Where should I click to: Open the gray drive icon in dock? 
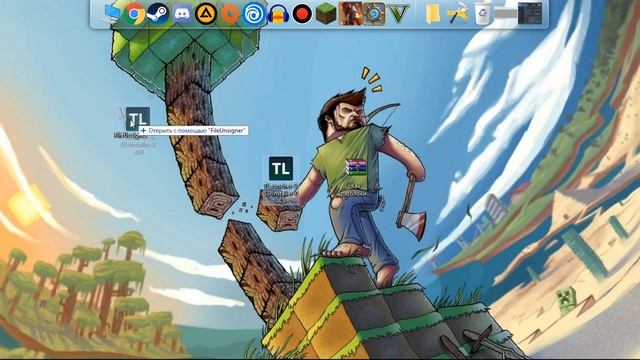506,14
